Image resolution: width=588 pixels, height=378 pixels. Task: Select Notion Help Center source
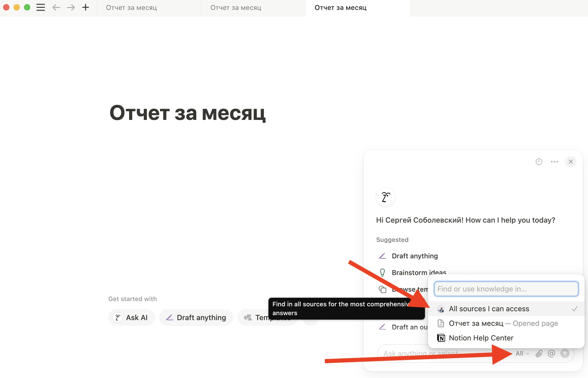[x=506, y=338]
